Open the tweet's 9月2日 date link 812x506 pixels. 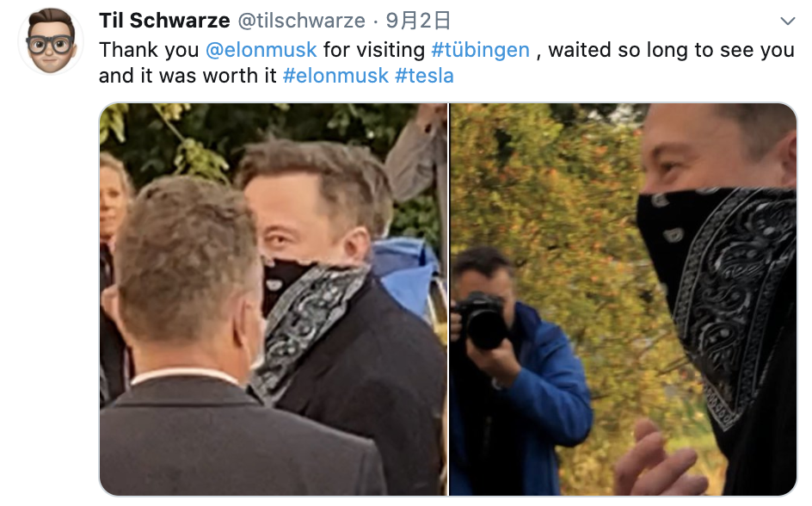click(418, 21)
